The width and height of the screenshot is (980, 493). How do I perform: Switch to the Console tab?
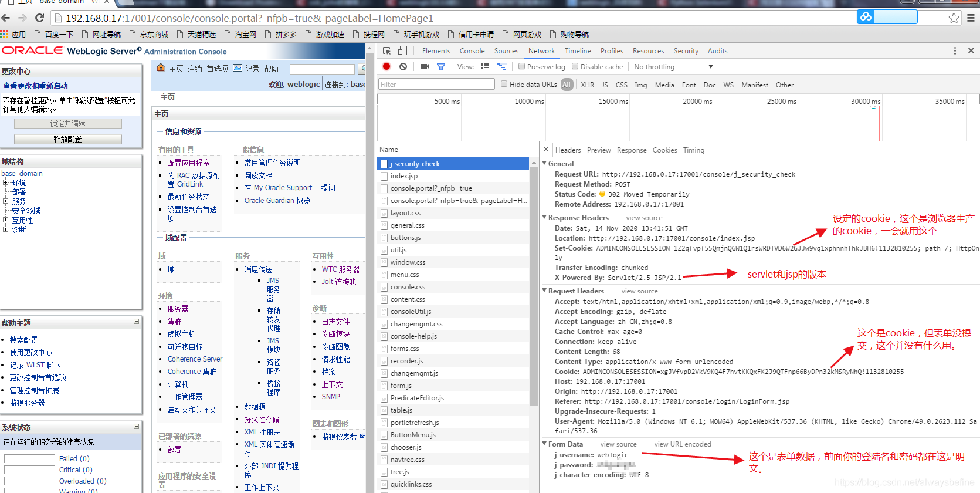(x=472, y=51)
